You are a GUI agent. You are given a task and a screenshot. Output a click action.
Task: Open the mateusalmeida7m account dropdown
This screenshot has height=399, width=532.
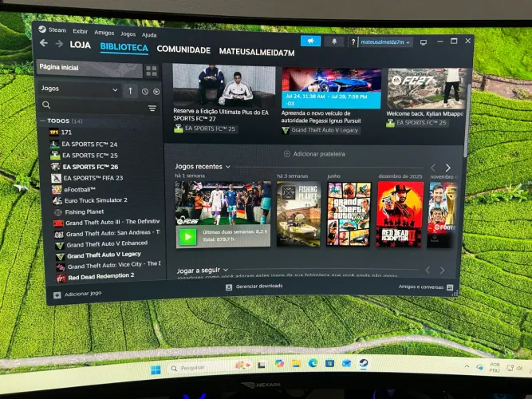(x=385, y=42)
